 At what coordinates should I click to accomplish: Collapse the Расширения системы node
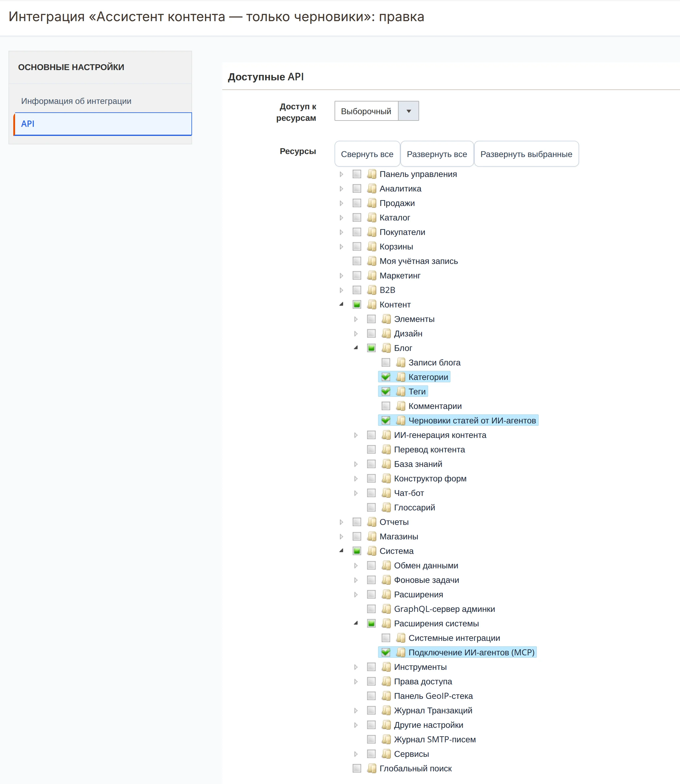[356, 623]
